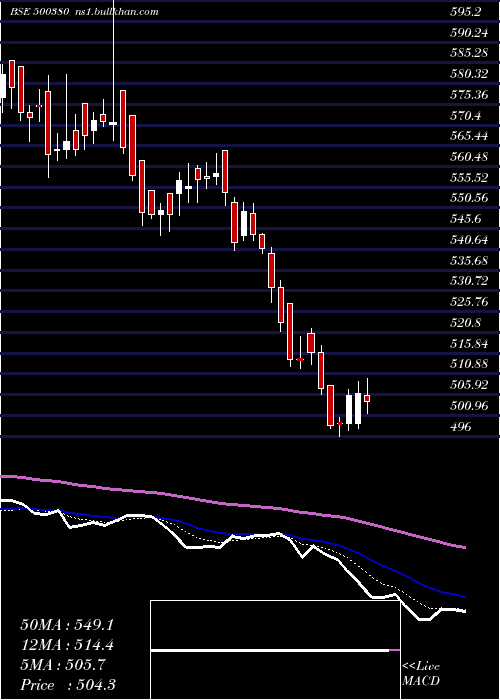This screenshot has width=500, height=700.
Task: Click the BSE 500380 ticker label
Action: click(x=40, y=12)
